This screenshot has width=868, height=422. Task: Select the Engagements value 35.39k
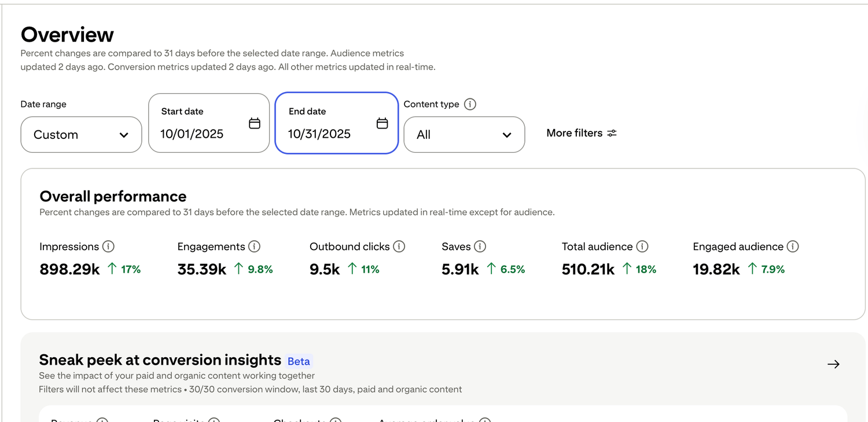click(201, 269)
